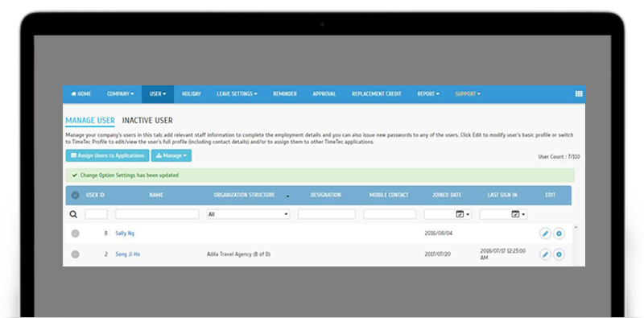The width and height of the screenshot is (644, 318).
Task: Open the Joined Date calendar picker icon
Action: click(460, 214)
